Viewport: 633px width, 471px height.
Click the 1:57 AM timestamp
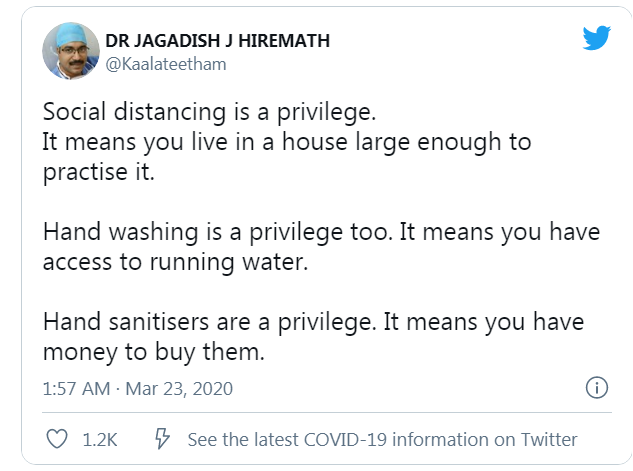(x=76, y=389)
